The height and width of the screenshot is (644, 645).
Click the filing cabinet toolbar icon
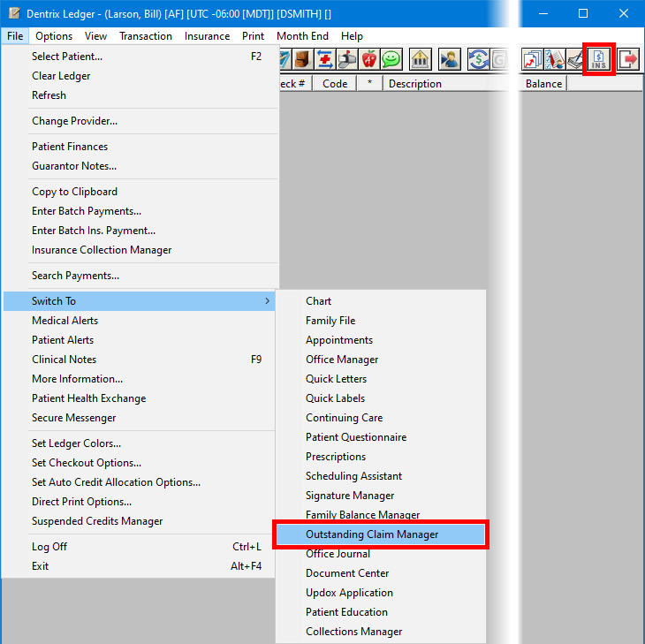click(x=302, y=60)
